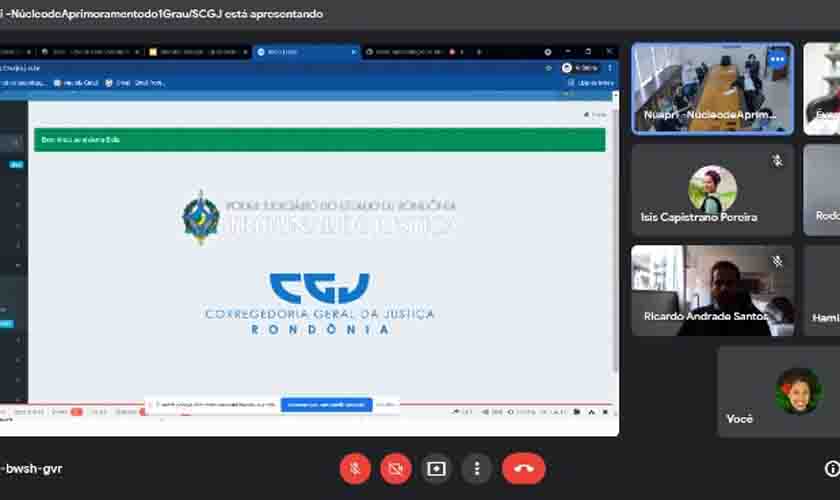Click Isis Capistrano Pereira's avatar picture
This screenshot has width=840, height=500.
712,187
